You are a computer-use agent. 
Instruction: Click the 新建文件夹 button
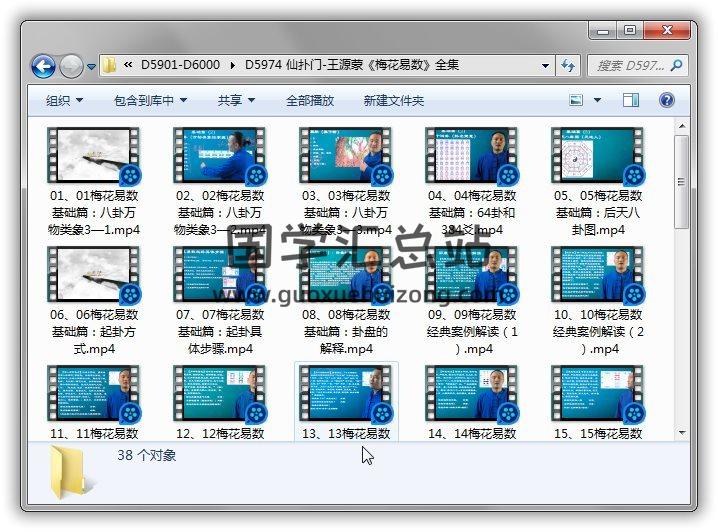click(393, 100)
